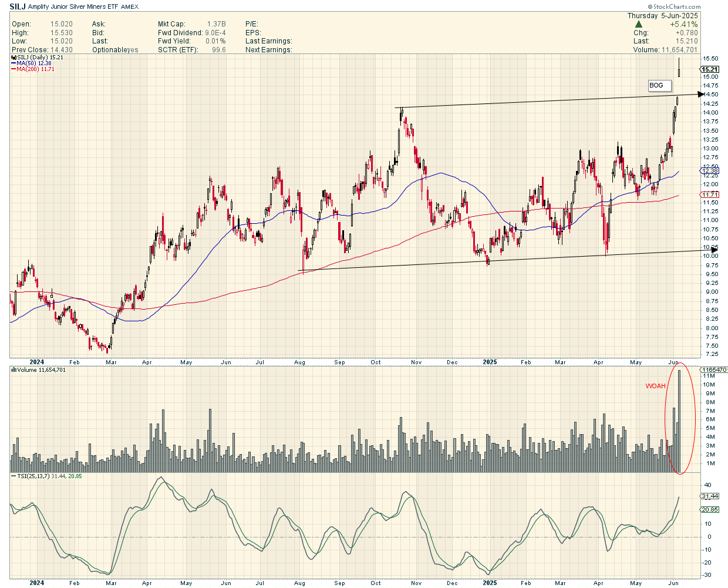Image resolution: width=728 pixels, height=588 pixels.
Task: Click the upper trendline arrowhead near 14.50
Action: point(700,94)
